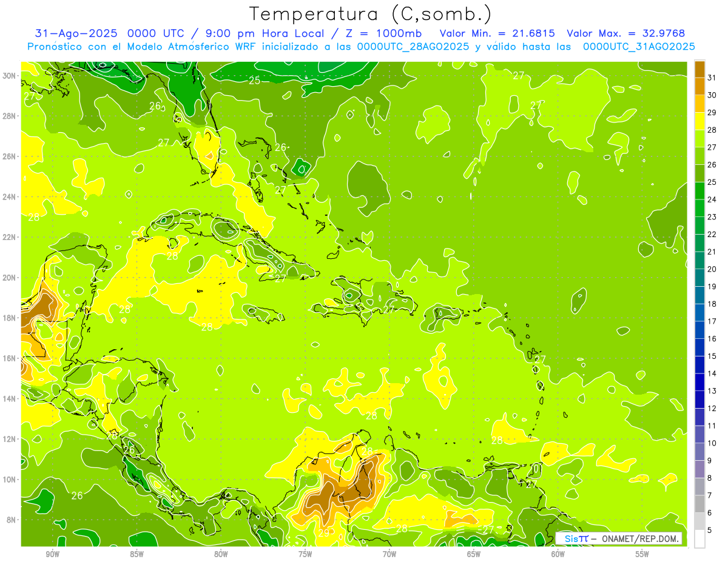This screenshot has width=728, height=562.
Task: Click the '85W' longitude axis label
Action: click(136, 554)
